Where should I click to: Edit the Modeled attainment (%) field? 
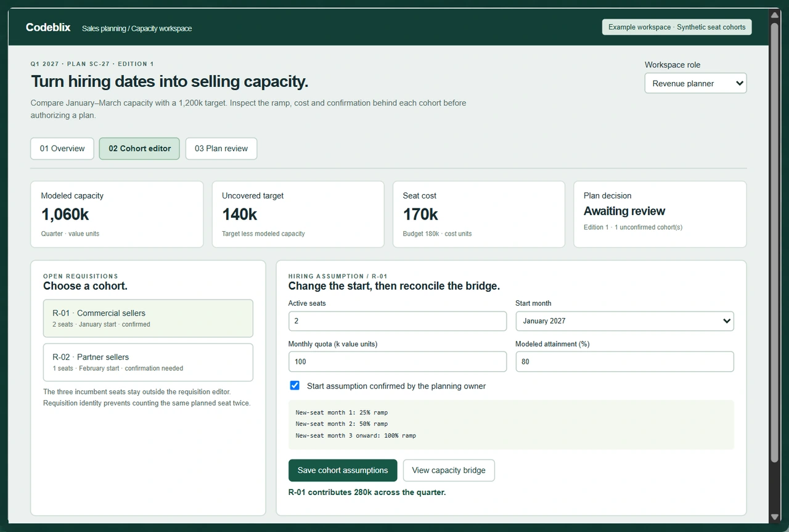tap(624, 362)
